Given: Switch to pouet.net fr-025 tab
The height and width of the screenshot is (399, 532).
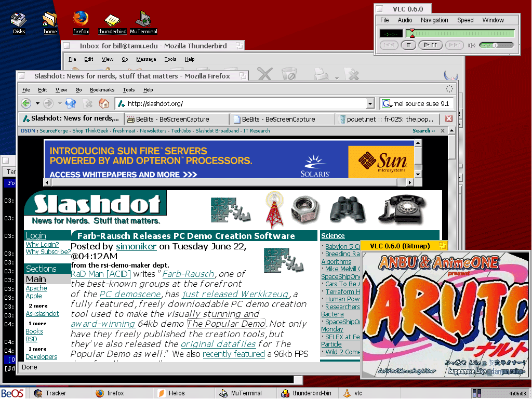Looking at the screenshot, I should [387, 119].
